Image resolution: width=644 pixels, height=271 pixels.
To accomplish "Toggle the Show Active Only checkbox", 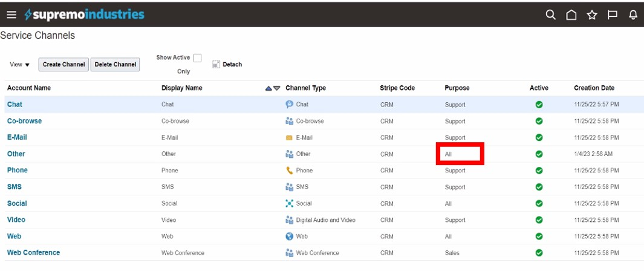I will pos(197,58).
